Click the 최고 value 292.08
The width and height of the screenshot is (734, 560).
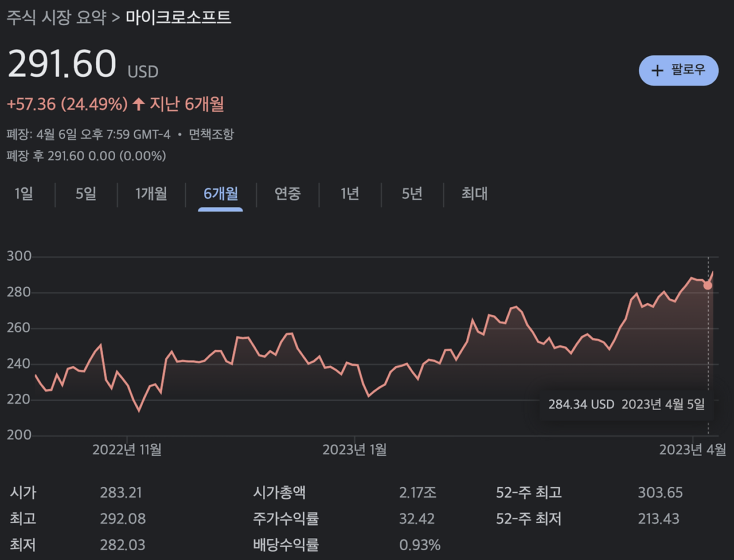coord(123,519)
